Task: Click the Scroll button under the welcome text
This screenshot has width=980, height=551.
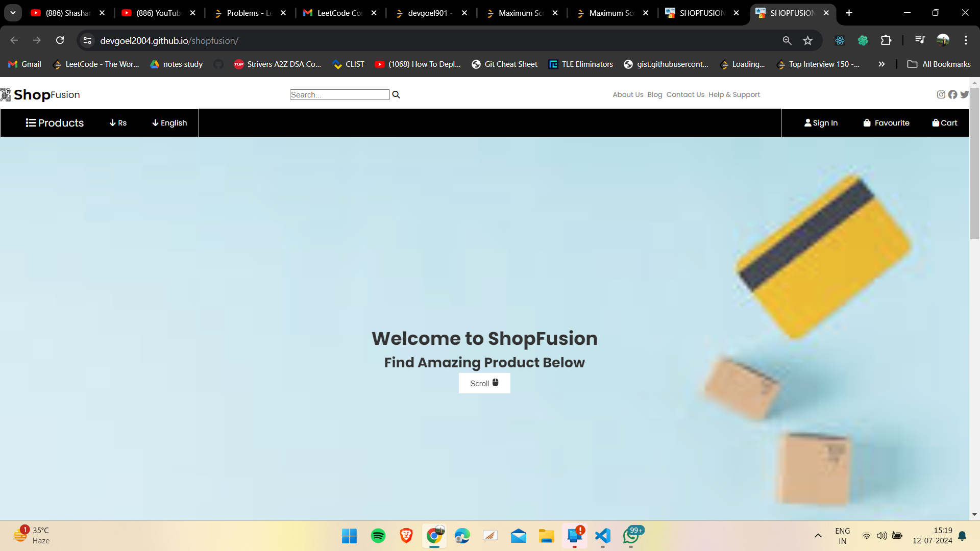Action: 484,383
